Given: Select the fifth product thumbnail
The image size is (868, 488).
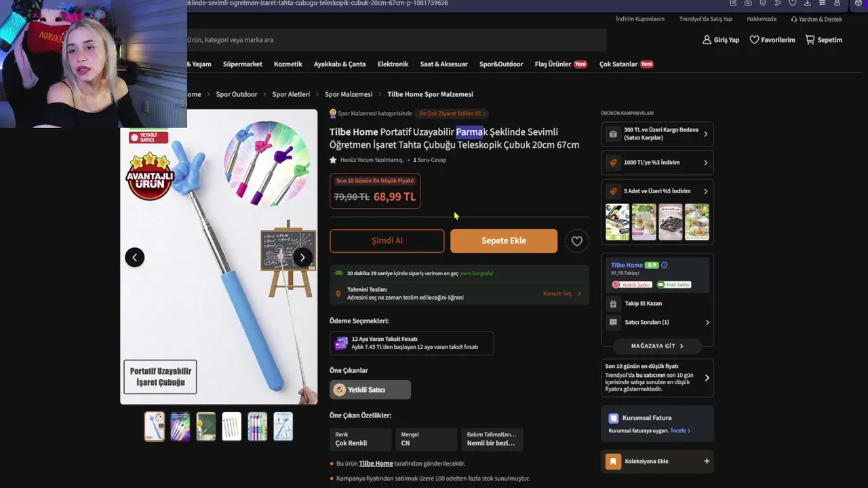Looking at the screenshot, I should pos(258,426).
